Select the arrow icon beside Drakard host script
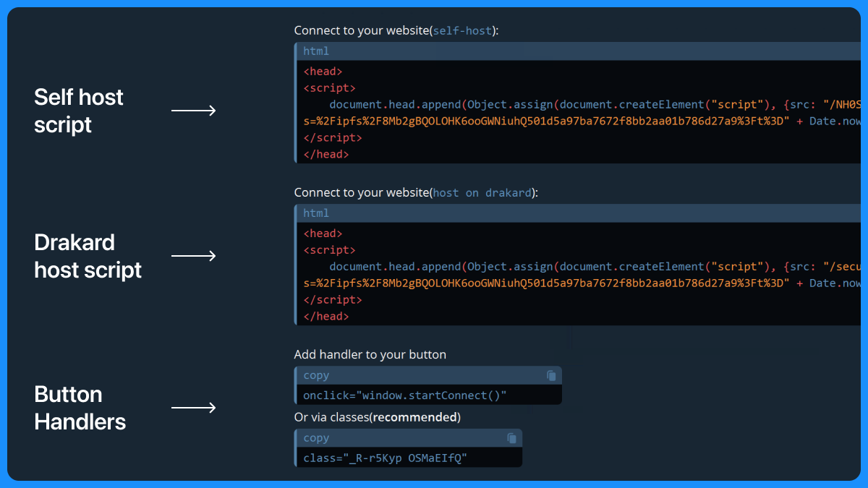The height and width of the screenshot is (488, 868). pos(193,255)
